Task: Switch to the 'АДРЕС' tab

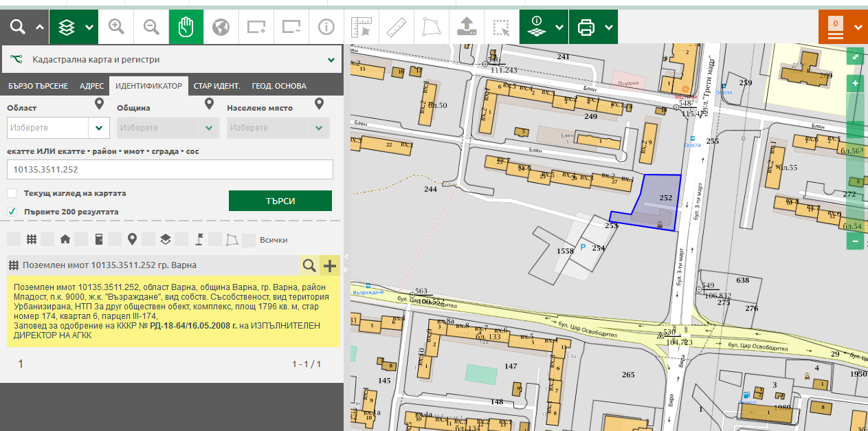Action: [x=91, y=86]
